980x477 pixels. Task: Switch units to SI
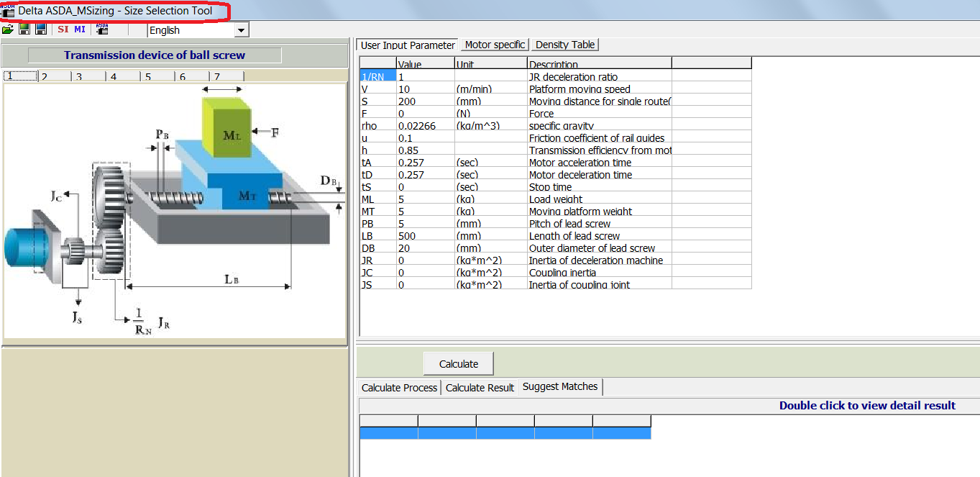tap(63, 29)
